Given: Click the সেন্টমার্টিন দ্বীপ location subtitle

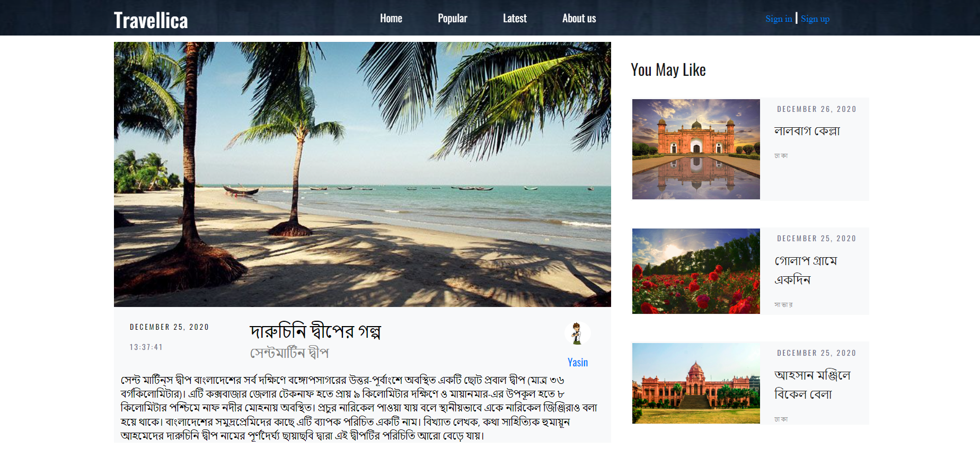Looking at the screenshot, I should point(289,353).
